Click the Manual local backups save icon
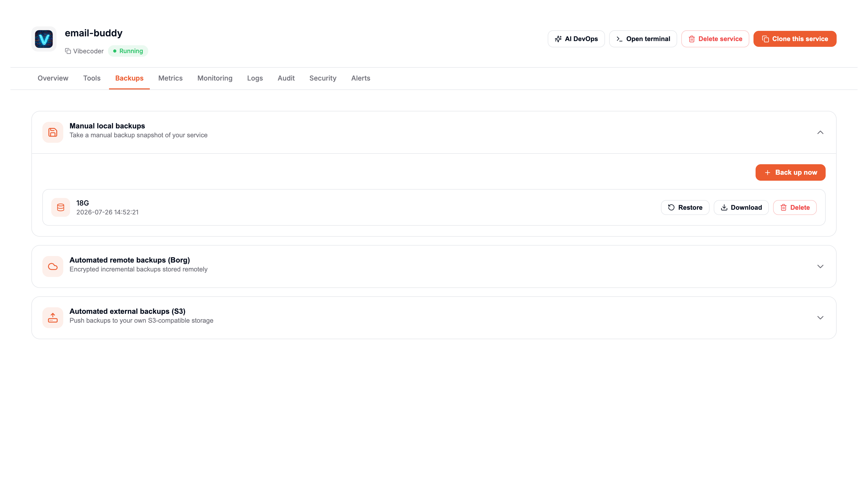Image resolution: width=868 pixels, height=500 pixels. 53,132
